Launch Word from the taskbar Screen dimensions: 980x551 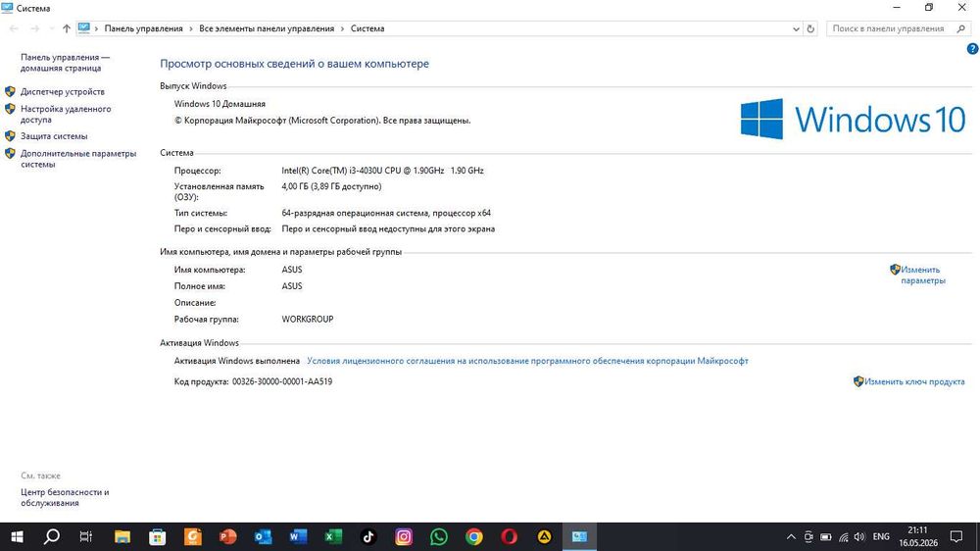298,536
